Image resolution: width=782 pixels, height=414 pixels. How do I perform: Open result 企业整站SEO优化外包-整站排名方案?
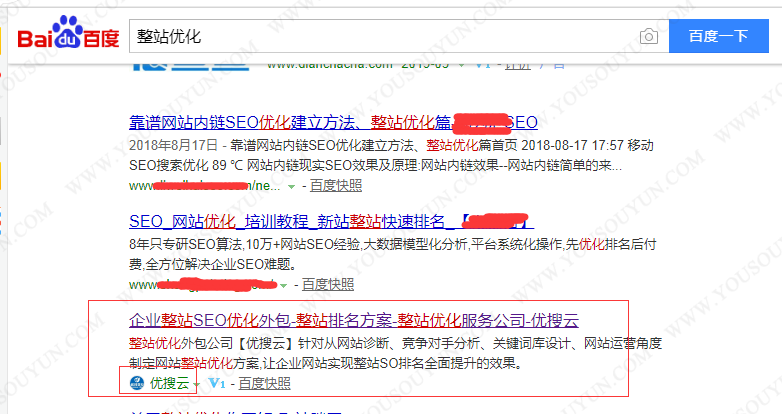point(354,320)
